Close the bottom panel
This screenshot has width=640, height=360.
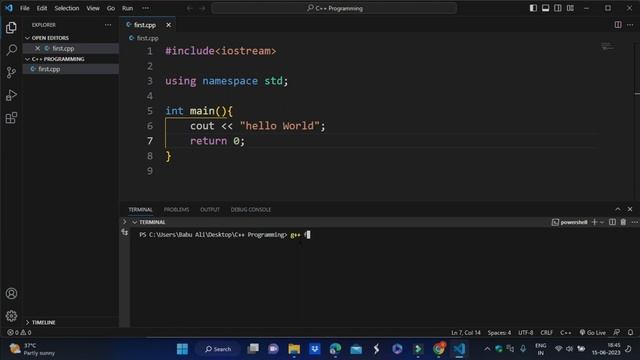(x=630, y=209)
